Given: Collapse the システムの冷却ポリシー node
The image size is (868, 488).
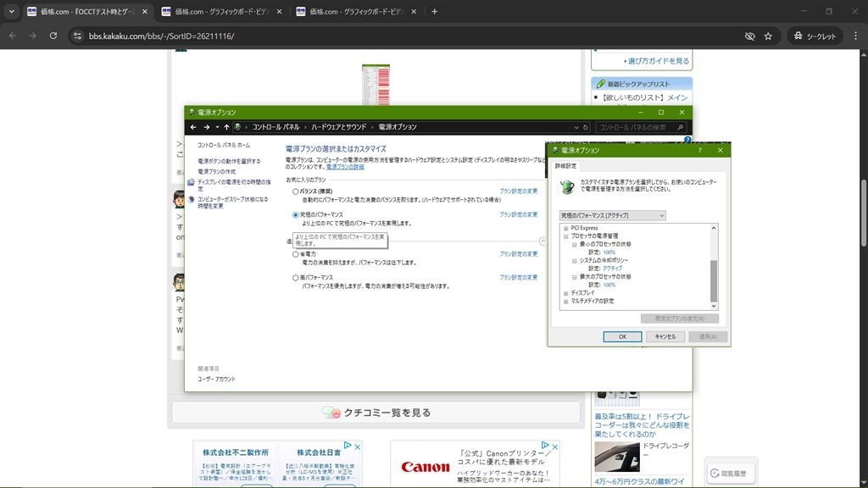Looking at the screenshot, I should 574,261.
